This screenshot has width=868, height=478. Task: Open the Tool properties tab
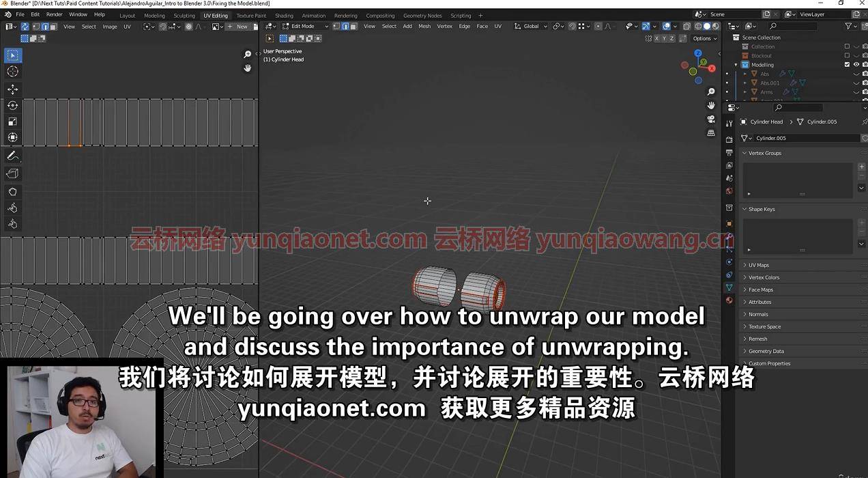(729, 124)
